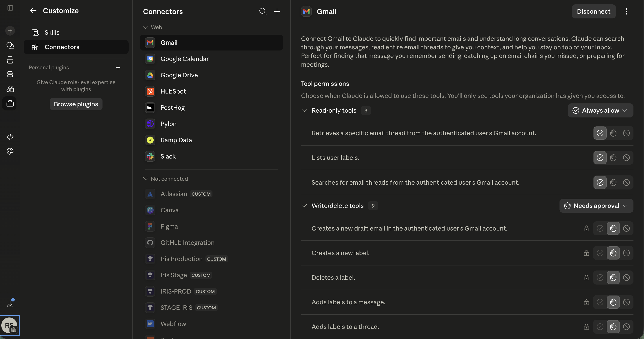Set Creates a new label to needs approval
Screen dimensions: 644x339
613,253
